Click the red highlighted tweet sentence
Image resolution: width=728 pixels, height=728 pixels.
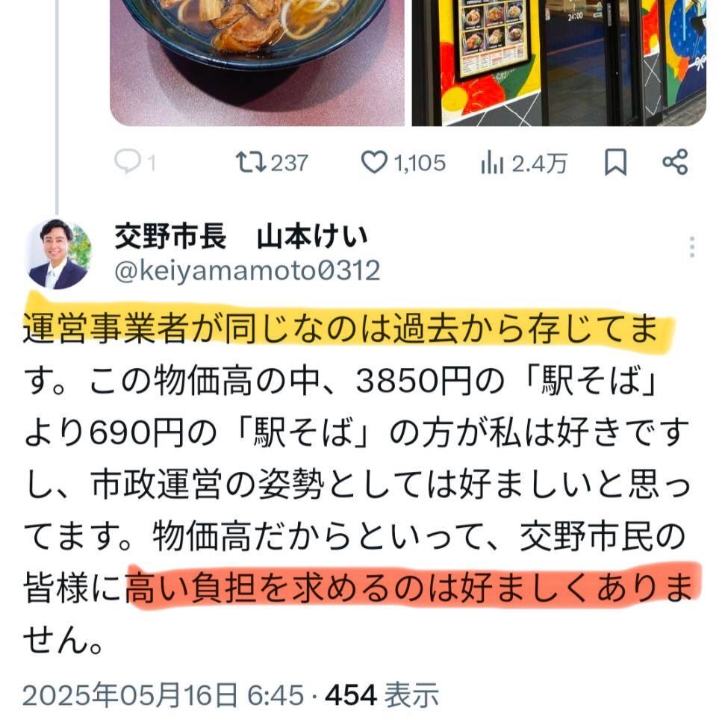tap(408, 588)
